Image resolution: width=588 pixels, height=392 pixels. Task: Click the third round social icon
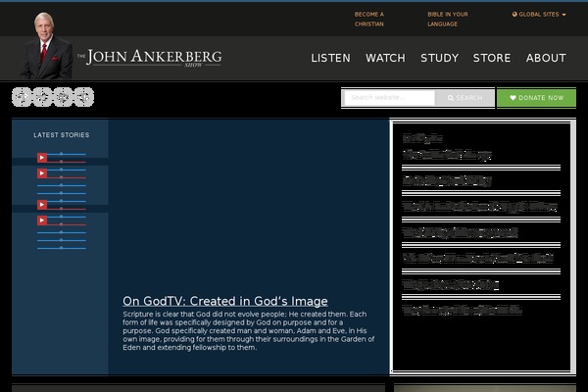[x=63, y=97]
